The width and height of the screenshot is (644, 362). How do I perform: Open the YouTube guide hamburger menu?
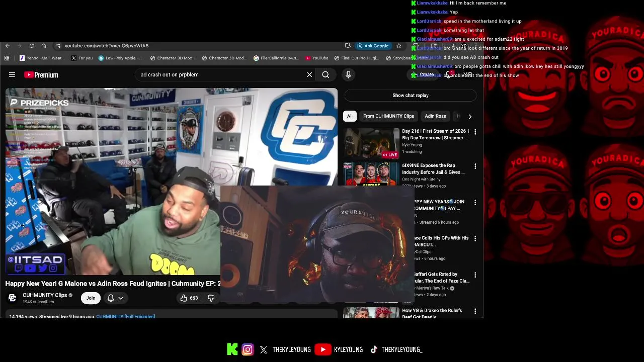coord(12,75)
